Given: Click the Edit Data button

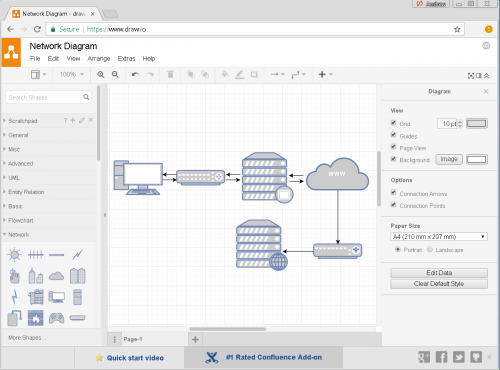Looking at the screenshot, I should pyautogui.click(x=439, y=273).
